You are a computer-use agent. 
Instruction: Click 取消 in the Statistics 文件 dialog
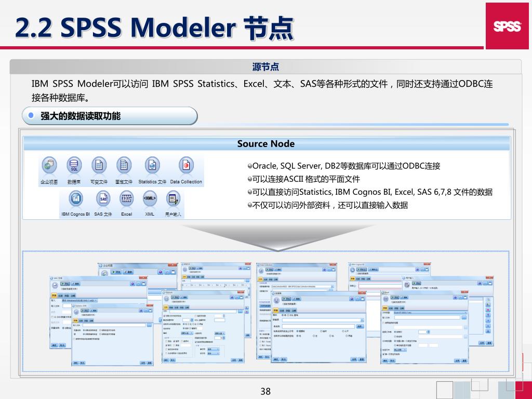(83, 363)
